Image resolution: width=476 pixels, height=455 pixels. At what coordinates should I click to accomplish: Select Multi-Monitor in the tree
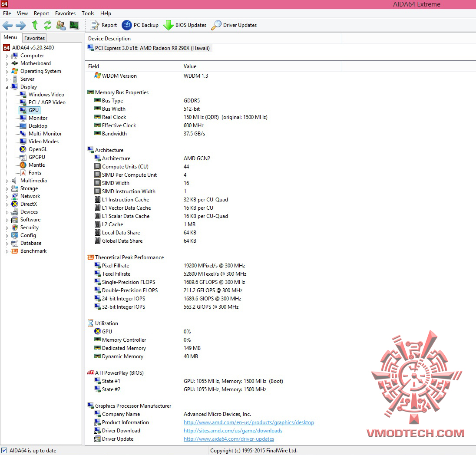pyautogui.click(x=45, y=134)
